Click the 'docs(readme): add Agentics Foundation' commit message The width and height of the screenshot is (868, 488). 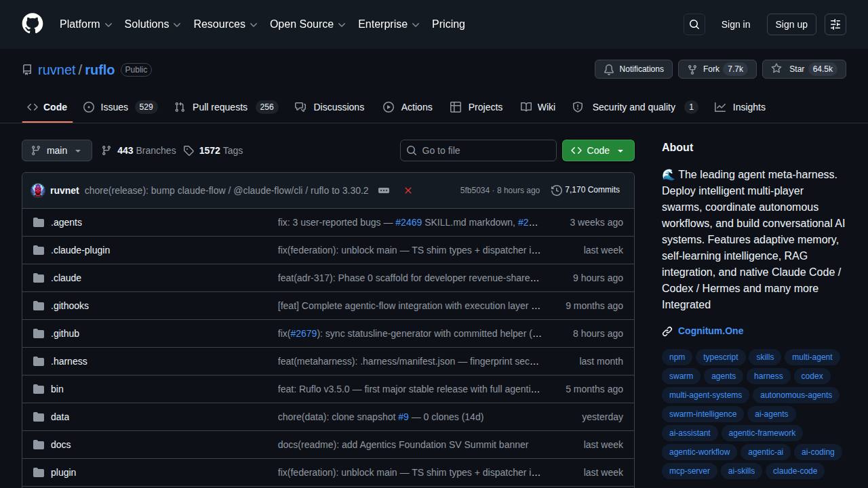(403, 445)
